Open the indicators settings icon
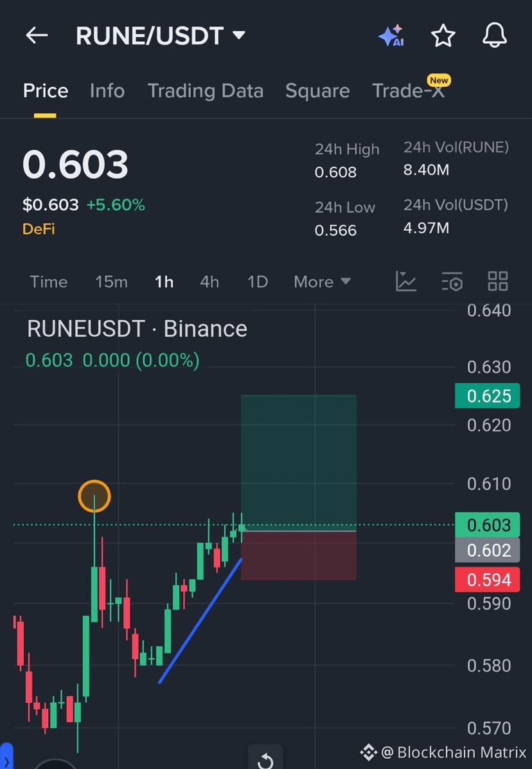 tap(452, 282)
